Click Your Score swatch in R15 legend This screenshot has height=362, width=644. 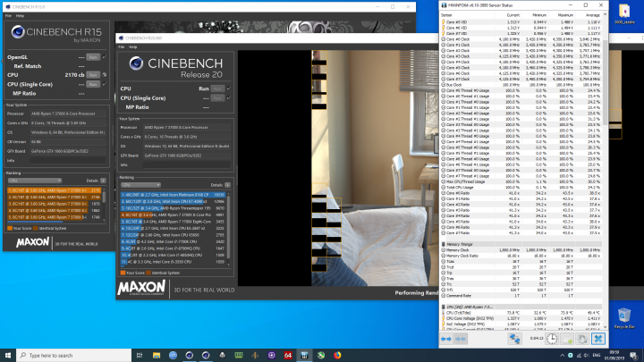coord(10,228)
